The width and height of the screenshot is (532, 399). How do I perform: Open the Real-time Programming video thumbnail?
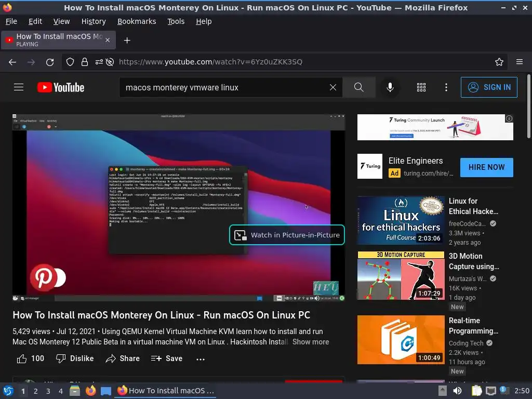point(401,340)
